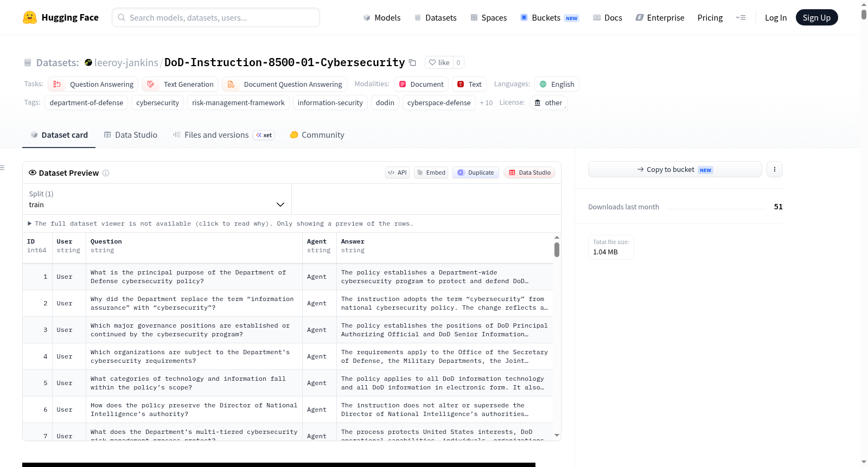Focus the search models and datasets field

(x=216, y=17)
